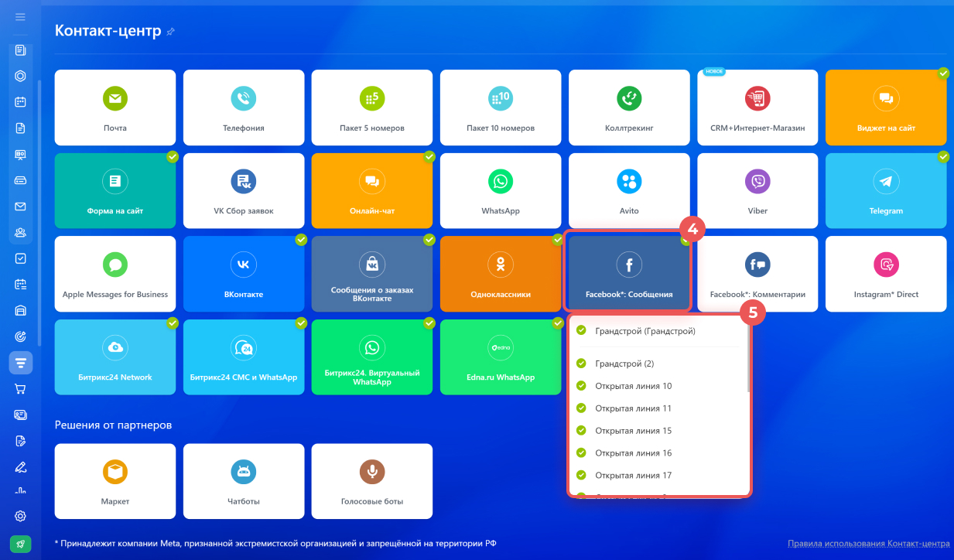954x560 pixels.
Task: Open Битрикс24 СМС и WhatsApp tile
Action: (244, 357)
